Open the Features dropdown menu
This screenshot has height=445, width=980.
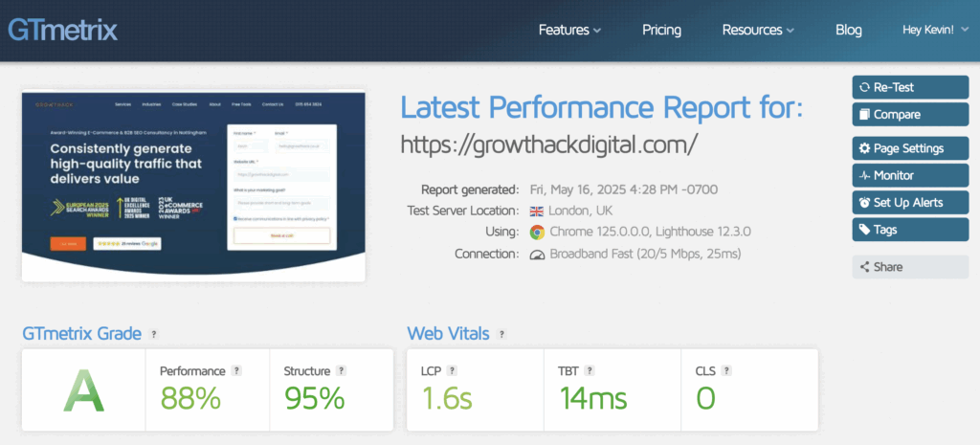coord(570,30)
